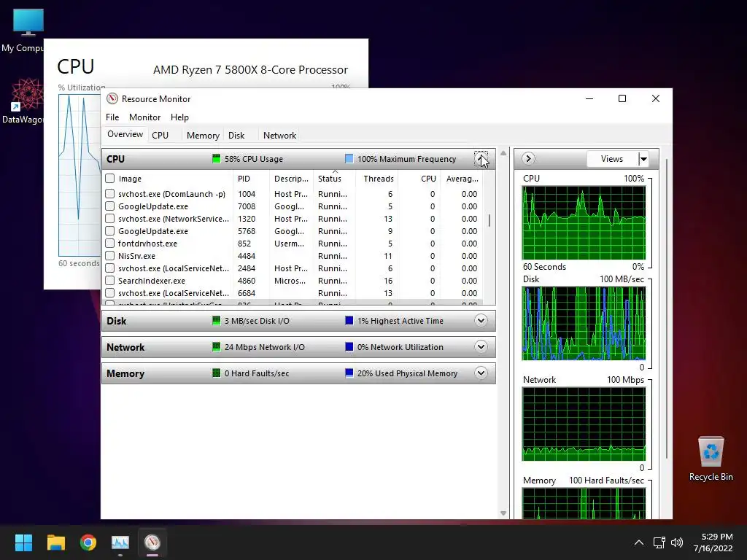This screenshot has height=560, width=747.
Task: Click the green CPU Usage indicator square
Action: tap(216, 158)
